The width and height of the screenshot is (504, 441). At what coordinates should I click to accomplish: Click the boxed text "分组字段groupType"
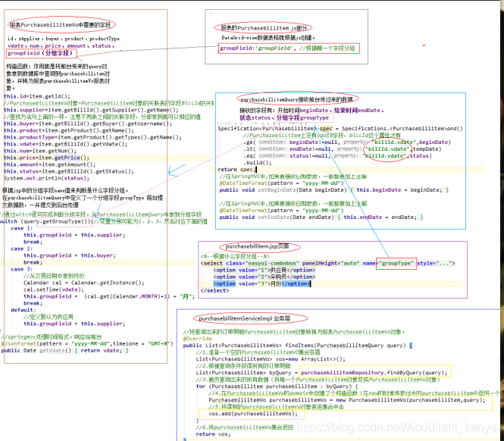(303, 118)
